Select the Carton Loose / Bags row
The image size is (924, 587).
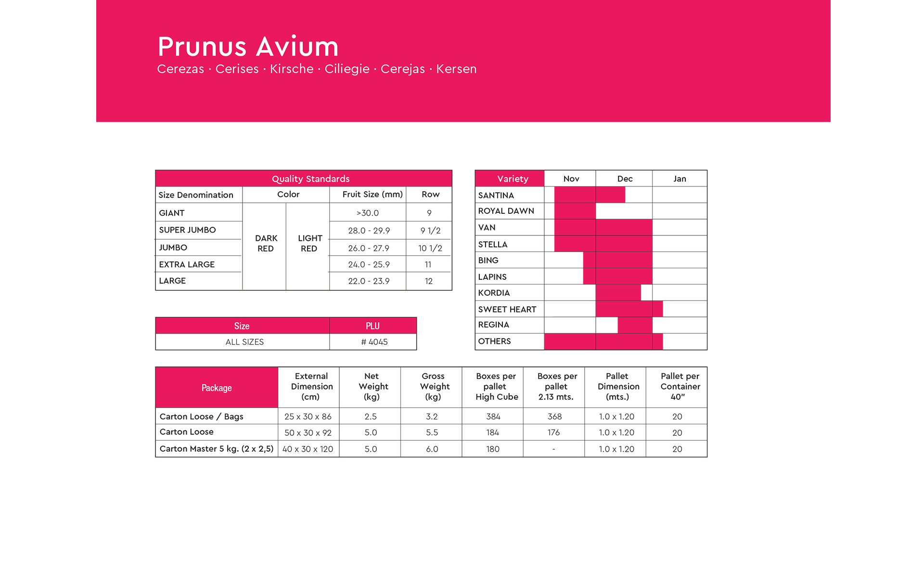click(431, 416)
